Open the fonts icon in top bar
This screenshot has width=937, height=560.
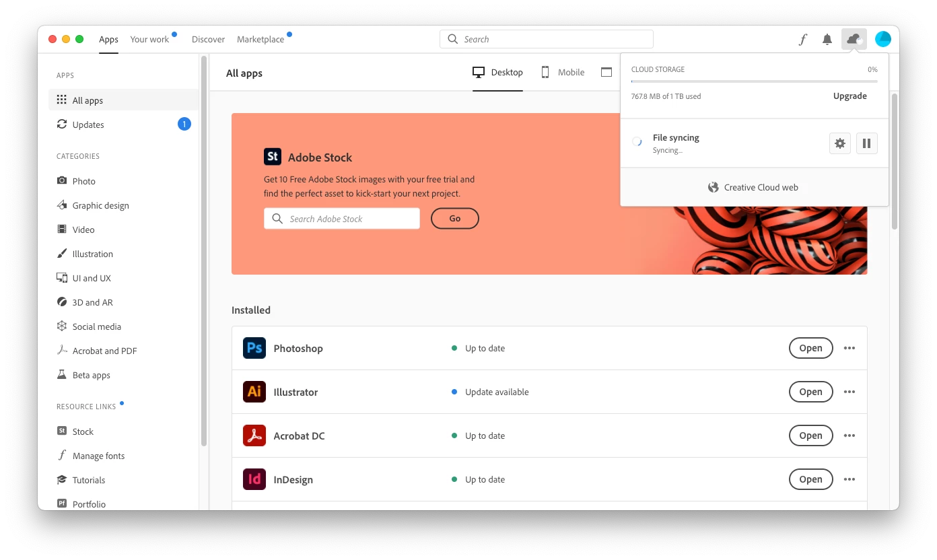point(802,39)
